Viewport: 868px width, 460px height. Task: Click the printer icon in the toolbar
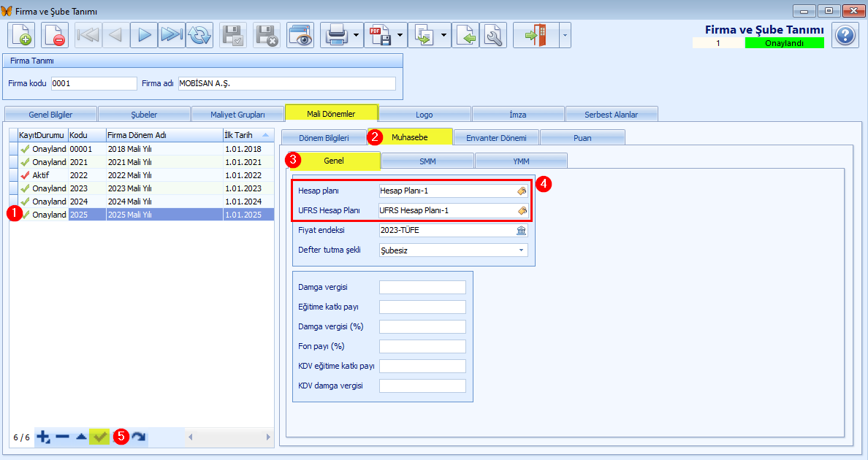pyautogui.click(x=335, y=35)
